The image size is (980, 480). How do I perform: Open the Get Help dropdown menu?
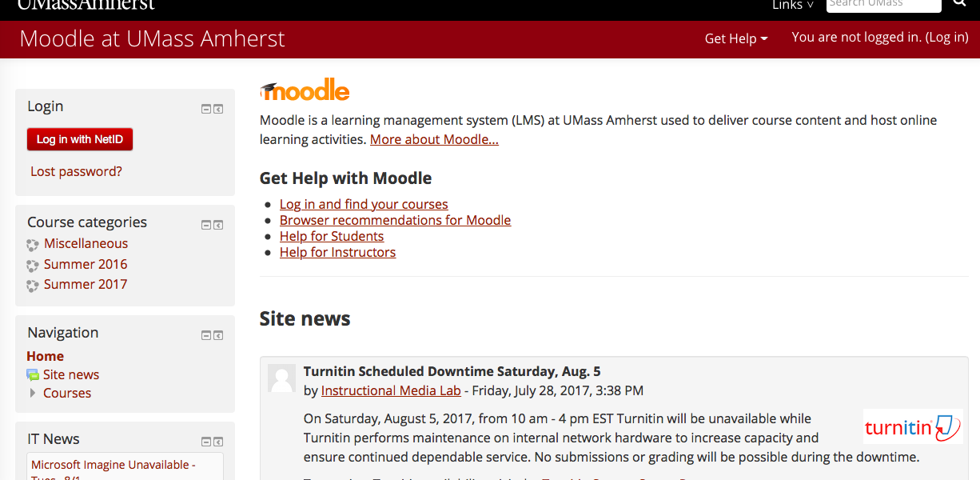click(x=736, y=38)
